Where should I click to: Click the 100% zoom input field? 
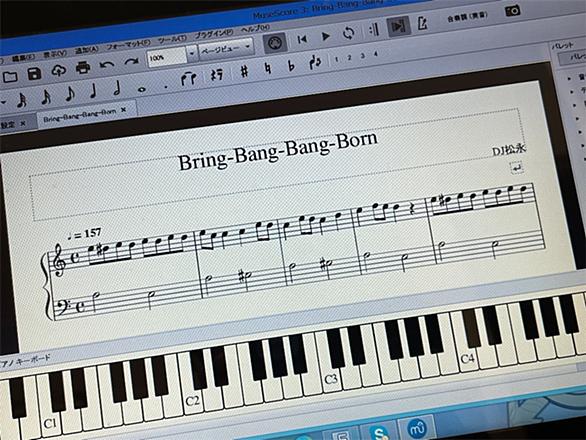(167, 57)
